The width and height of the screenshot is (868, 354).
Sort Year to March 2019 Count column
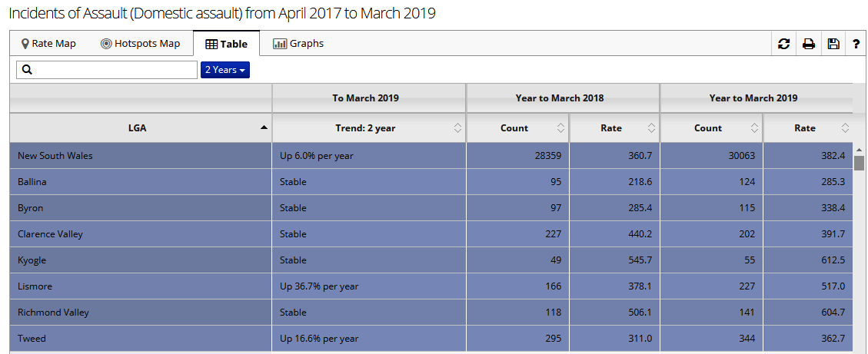pos(755,128)
